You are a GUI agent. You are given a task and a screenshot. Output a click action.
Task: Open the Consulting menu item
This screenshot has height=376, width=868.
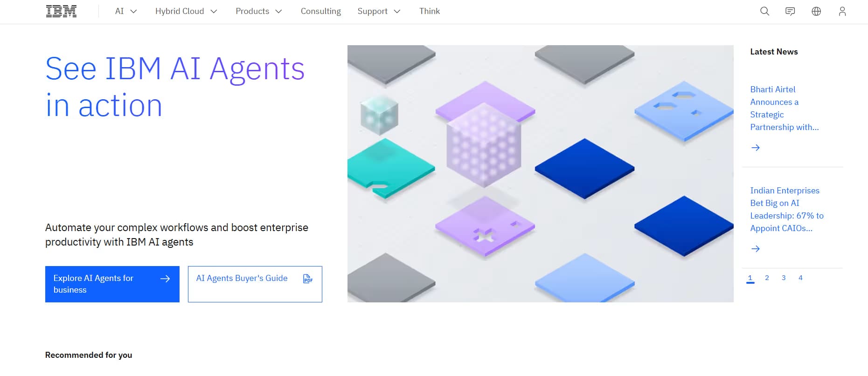click(321, 11)
